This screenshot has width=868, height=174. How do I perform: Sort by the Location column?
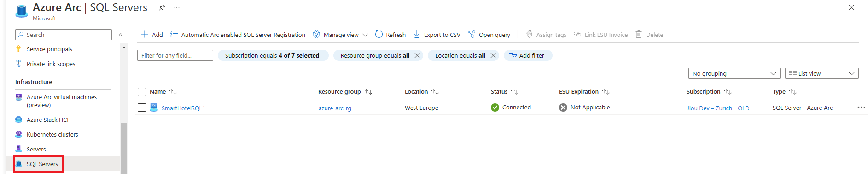(x=422, y=92)
